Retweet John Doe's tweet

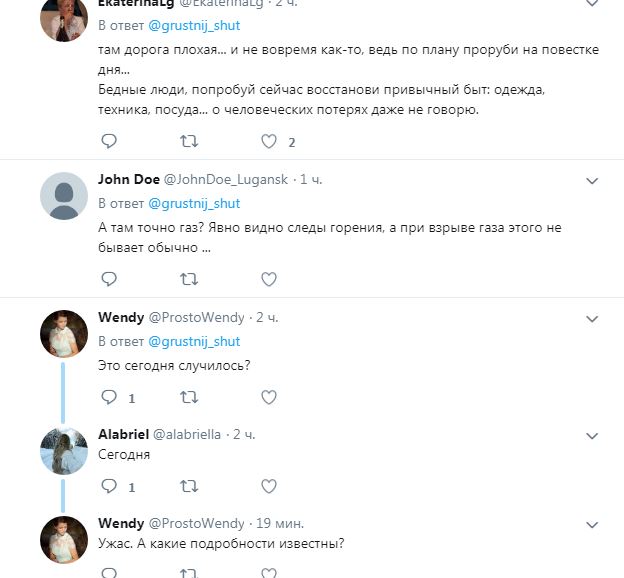[188, 279]
